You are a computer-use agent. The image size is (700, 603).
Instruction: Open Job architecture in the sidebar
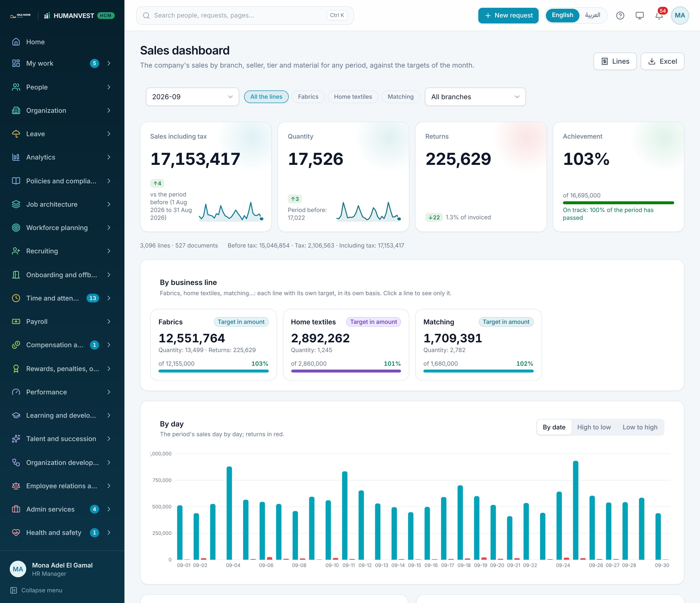(62, 204)
